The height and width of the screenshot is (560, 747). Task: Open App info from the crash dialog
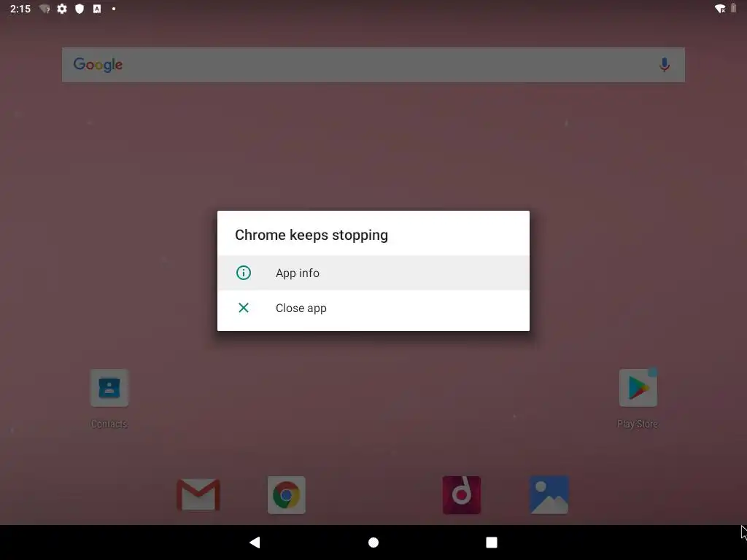click(x=373, y=273)
